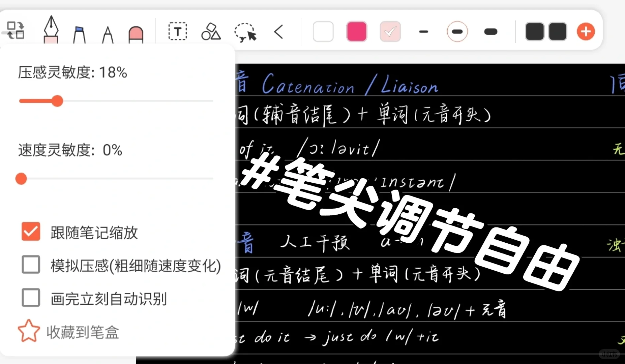
Task: Open the text insertion tool
Action: 177,31
